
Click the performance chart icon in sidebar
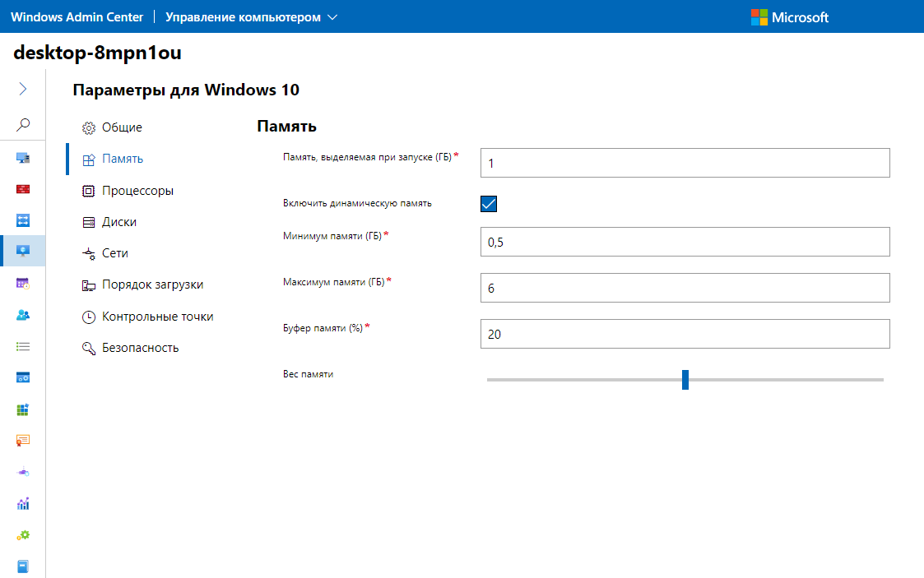23,503
